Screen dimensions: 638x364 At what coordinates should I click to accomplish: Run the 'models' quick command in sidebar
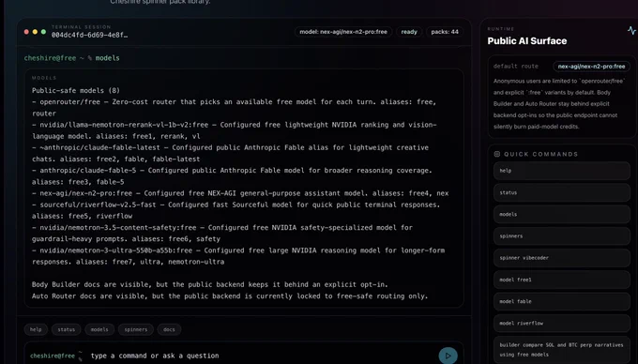click(562, 214)
